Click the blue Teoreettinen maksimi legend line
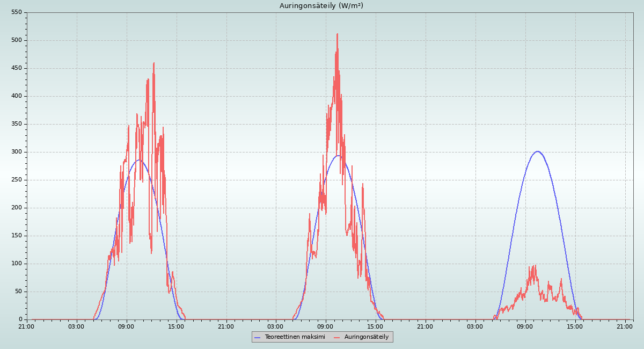Image resolution: width=644 pixels, height=349 pixels. (258, 337)
